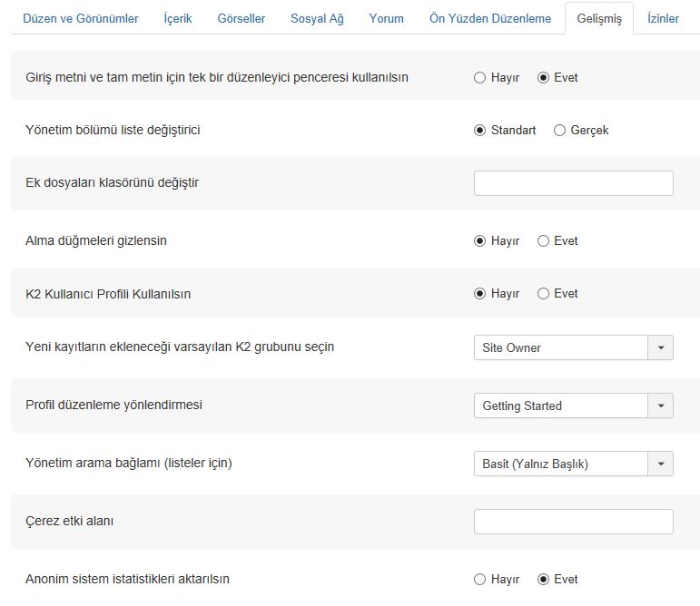
Task: Select Hayır for Anonim sistem istatistikleri
Action: 479,580
